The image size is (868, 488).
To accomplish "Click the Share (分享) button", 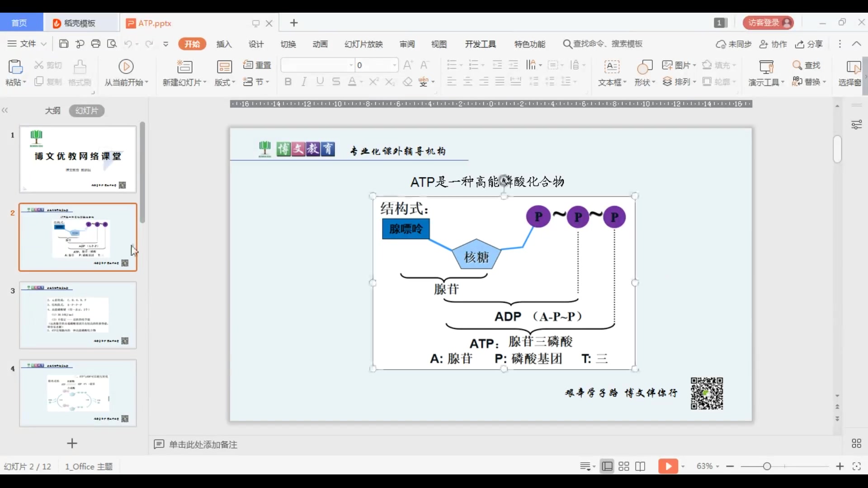I will tap(809, 44).
